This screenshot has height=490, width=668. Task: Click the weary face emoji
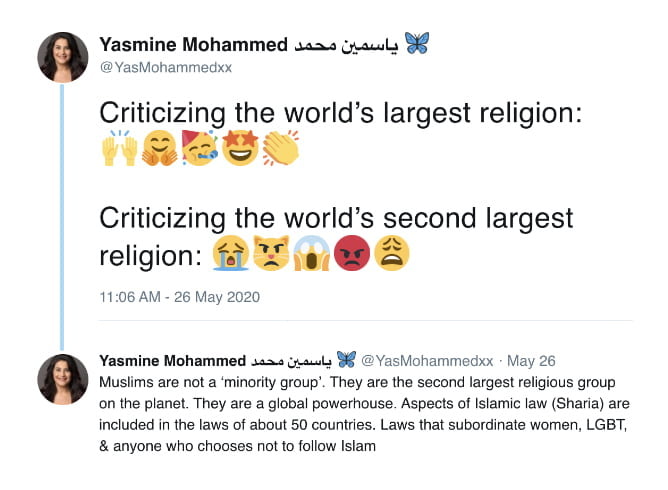[392, 255]
